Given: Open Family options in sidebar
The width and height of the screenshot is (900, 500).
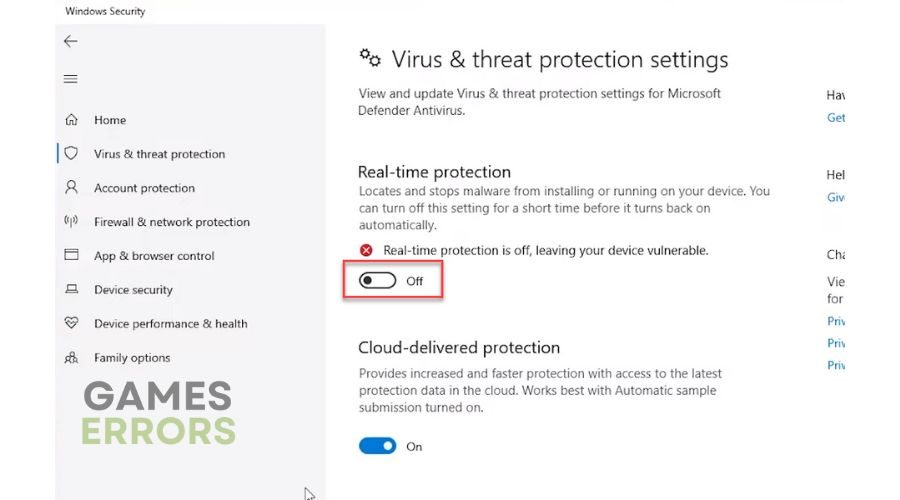Looking at the screenshot, I should click(x=132, y=358).
